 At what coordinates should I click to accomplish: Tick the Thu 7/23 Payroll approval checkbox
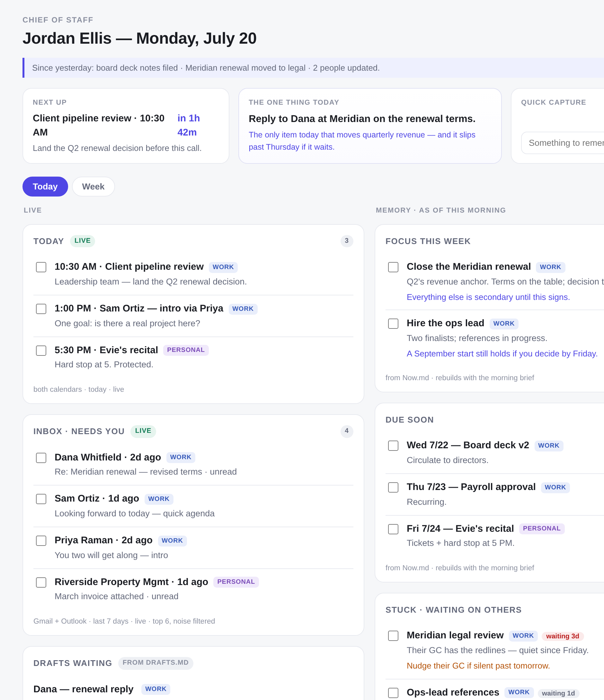393,487
